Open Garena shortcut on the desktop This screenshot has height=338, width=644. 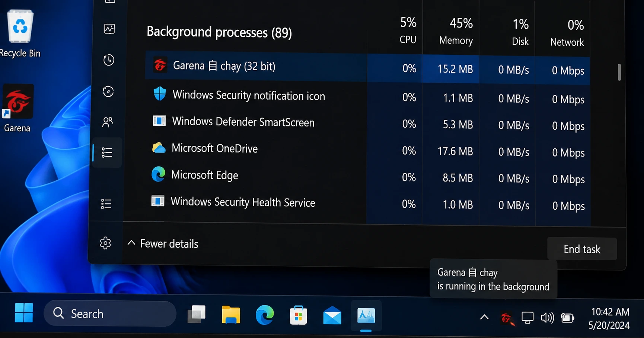(x=17, y=109)
